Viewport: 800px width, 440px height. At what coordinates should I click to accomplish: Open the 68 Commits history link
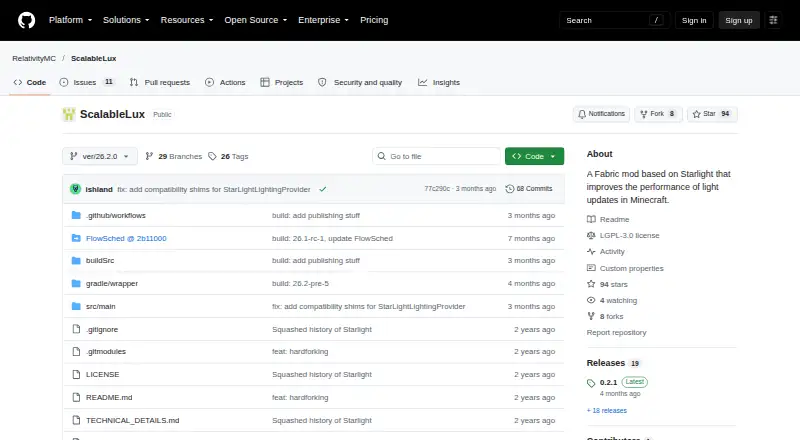(529, 189)
